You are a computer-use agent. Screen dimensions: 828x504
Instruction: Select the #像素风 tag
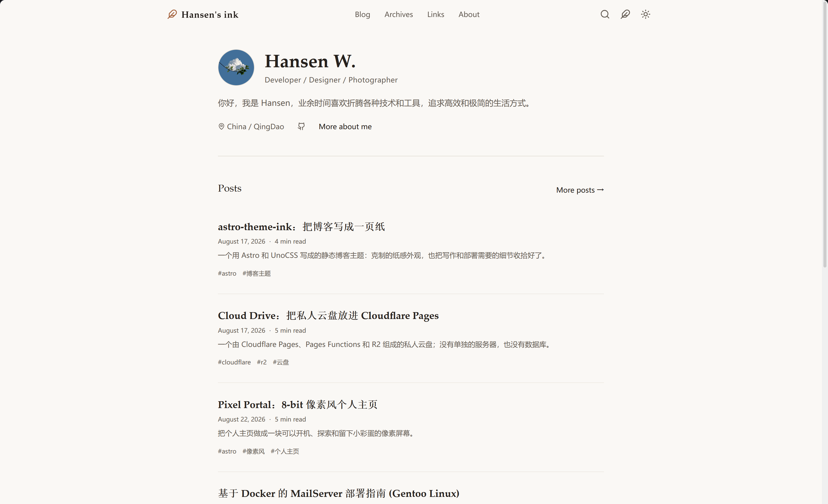pos(254,451)
